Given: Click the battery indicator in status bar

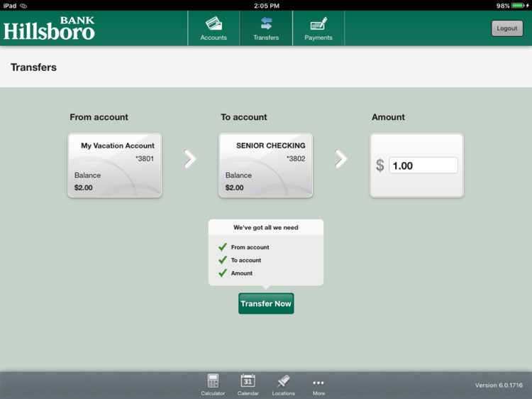Looking at the screenshot, I should (519, 6).
